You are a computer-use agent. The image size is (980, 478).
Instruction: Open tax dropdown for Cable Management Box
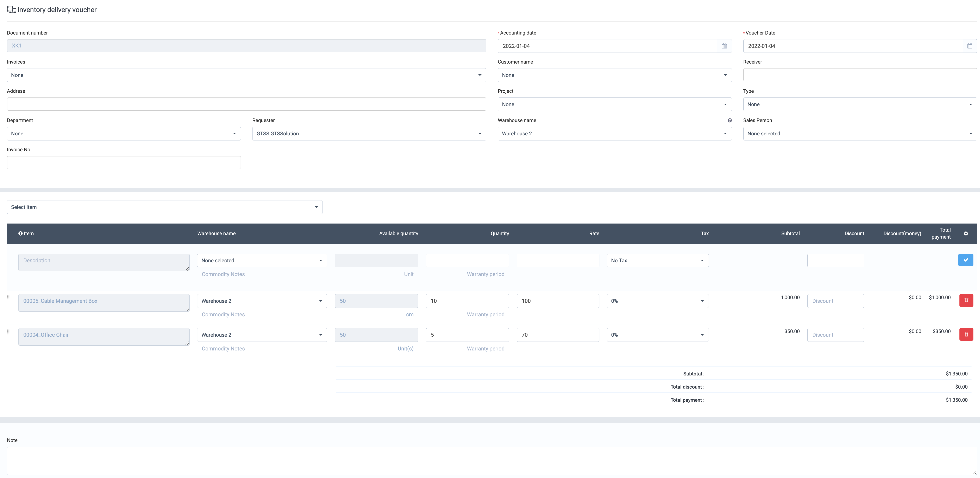click(x=658, y=301)
